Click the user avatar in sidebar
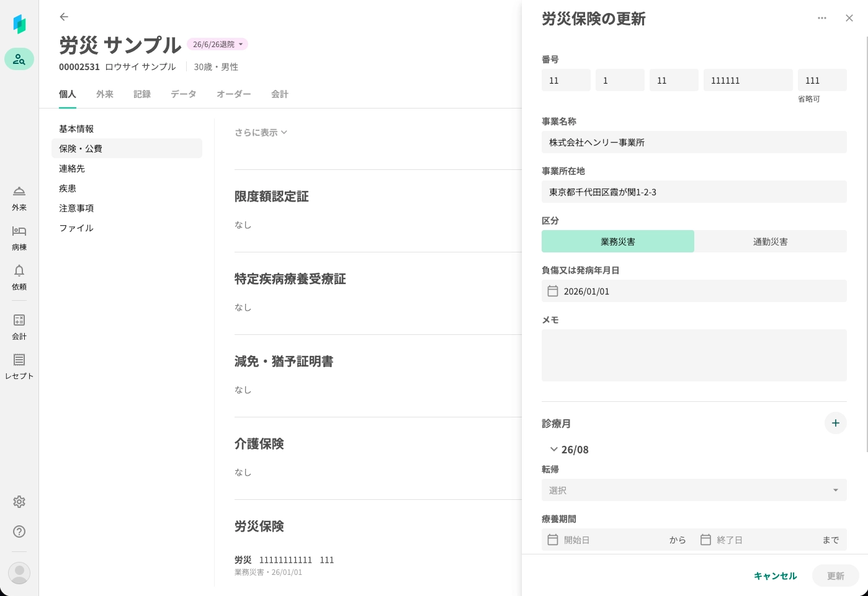868x596 pixels. tap(19, 572)
